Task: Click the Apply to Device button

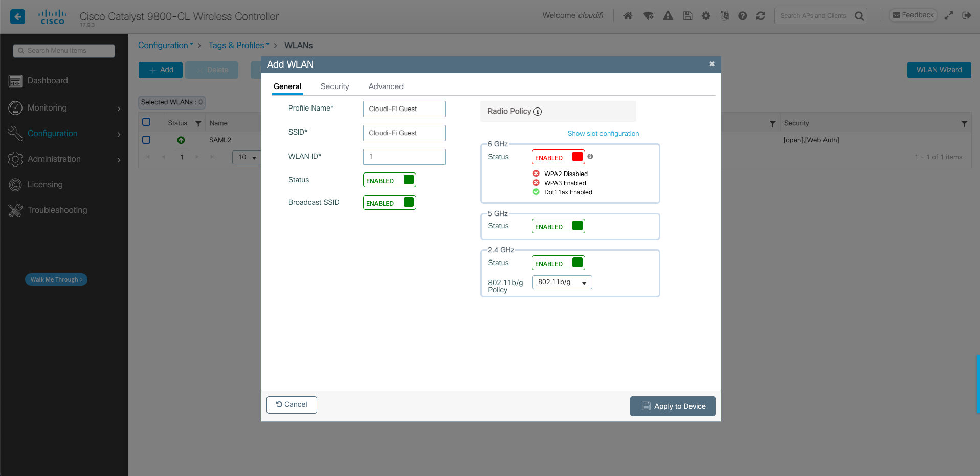Action: [x=672, y=406]
